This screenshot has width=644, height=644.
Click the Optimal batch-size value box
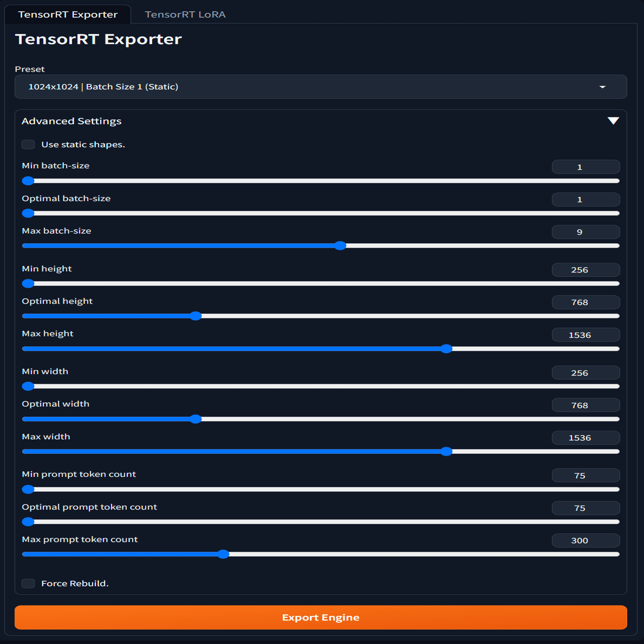(586, 199)
